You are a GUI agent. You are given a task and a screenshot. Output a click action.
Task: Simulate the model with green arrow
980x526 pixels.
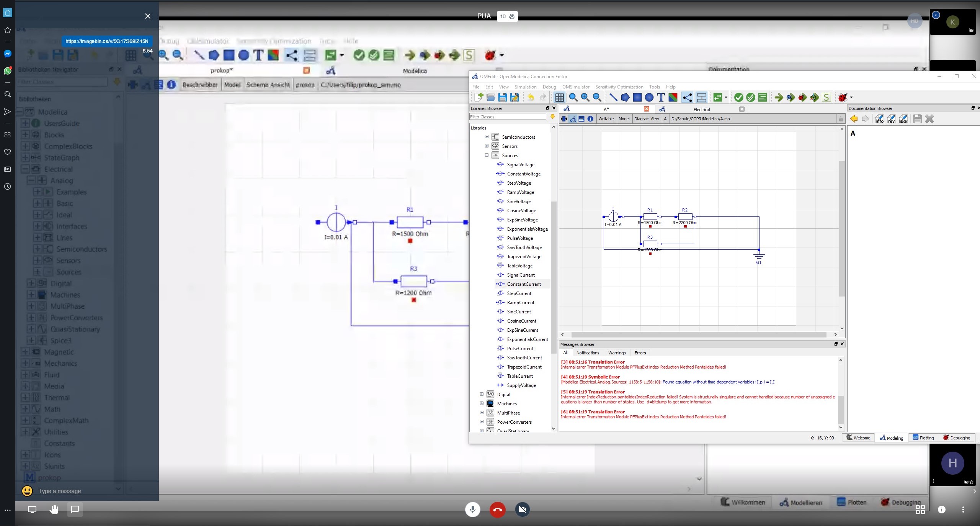click(779, 97)
